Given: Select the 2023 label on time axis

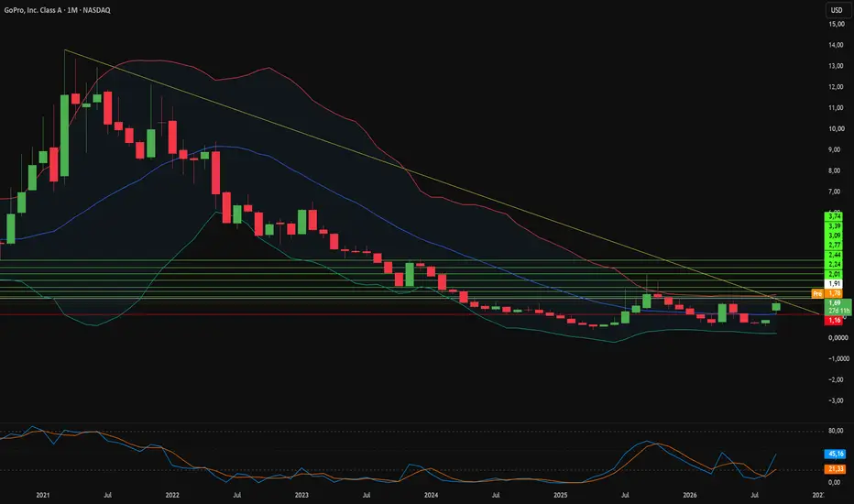Looking at the screenshot, I should tap(301, 495).
